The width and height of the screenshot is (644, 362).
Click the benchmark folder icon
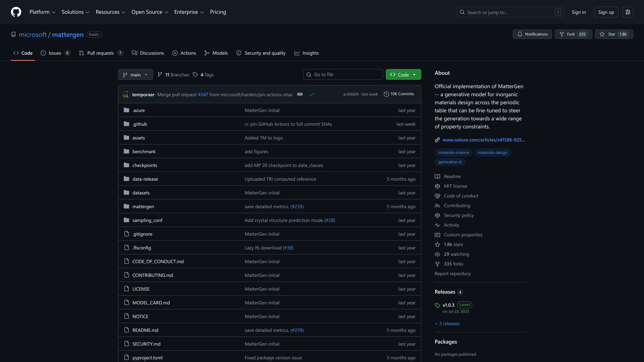pyautogui.click(x=126, y=151)
